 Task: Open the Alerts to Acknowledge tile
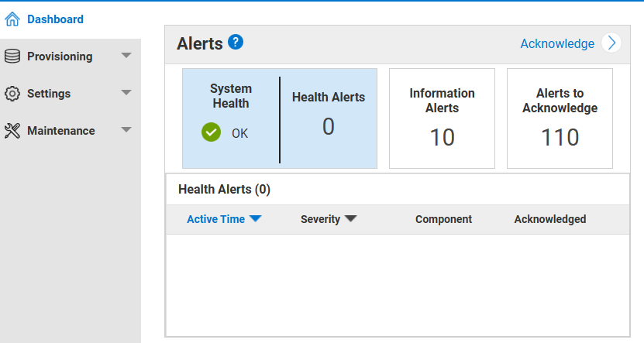coord(560,118)
